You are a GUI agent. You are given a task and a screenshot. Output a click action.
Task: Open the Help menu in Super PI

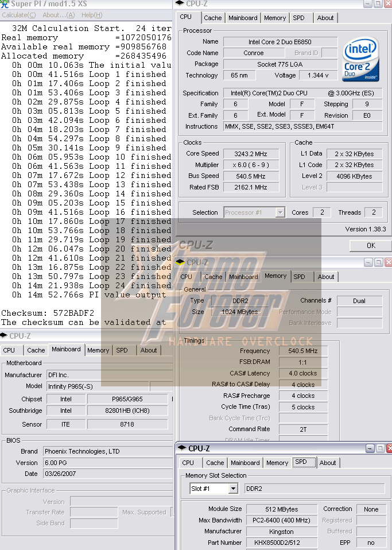pos(92,15)
